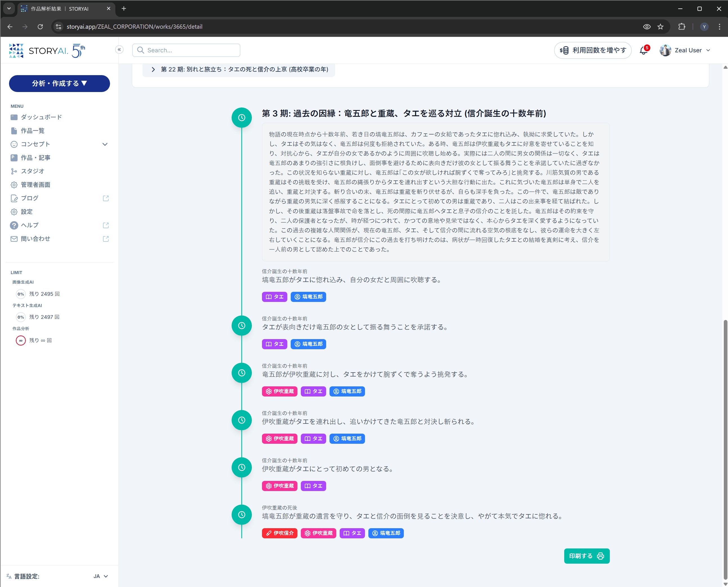Open external link icon beside ヘルプ
Viewport: 728px width, 587px height.
click(x=106, y=225)
